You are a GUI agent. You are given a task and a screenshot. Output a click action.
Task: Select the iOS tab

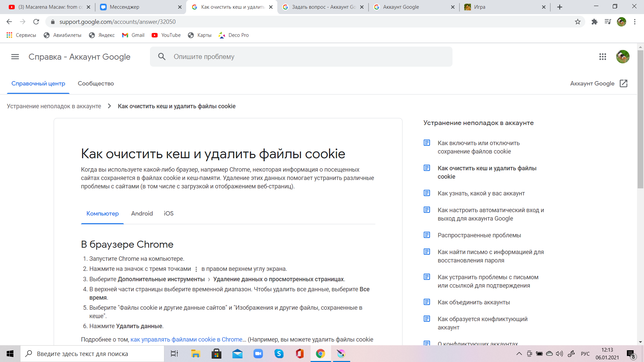pyautogui.click(x=169, y=214)
